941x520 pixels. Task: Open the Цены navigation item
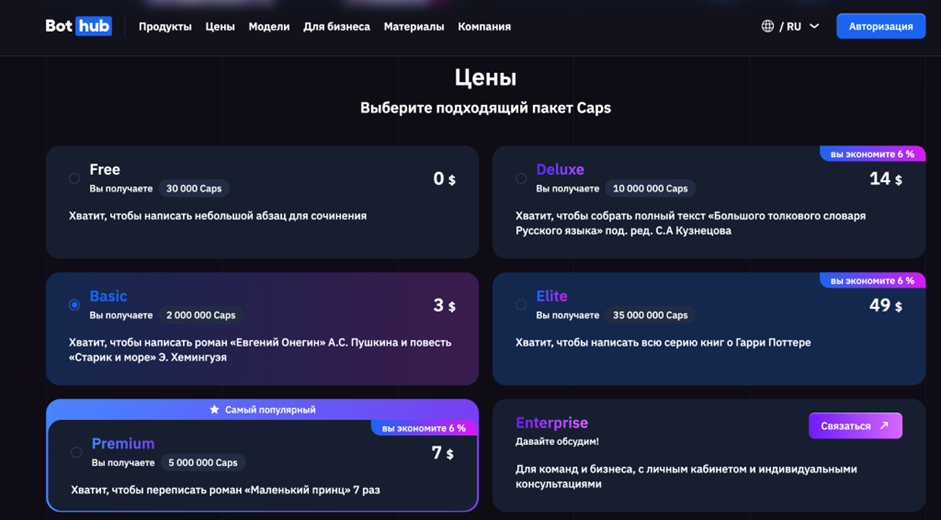tap(220, 27)
